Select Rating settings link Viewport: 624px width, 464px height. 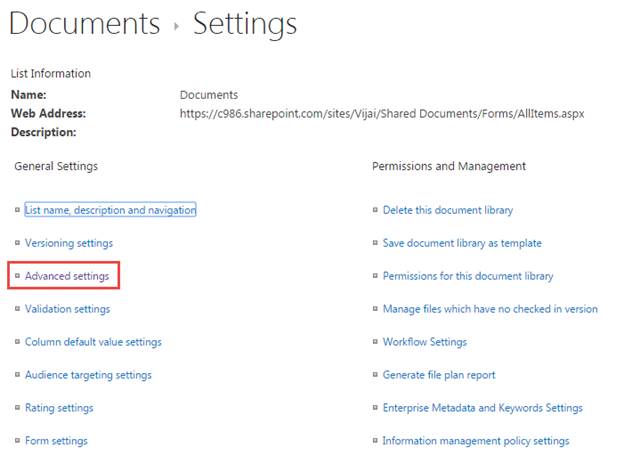coord(59,408)
